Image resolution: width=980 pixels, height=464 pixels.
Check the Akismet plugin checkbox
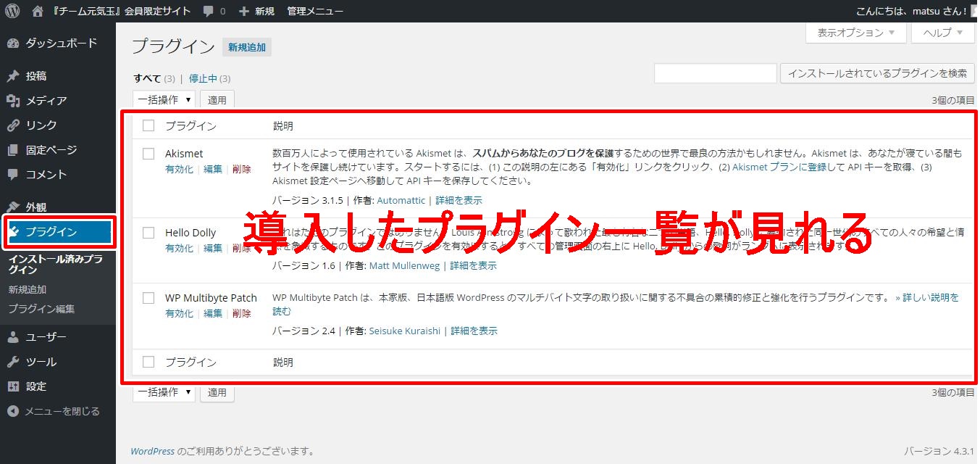tap(148, 154)
